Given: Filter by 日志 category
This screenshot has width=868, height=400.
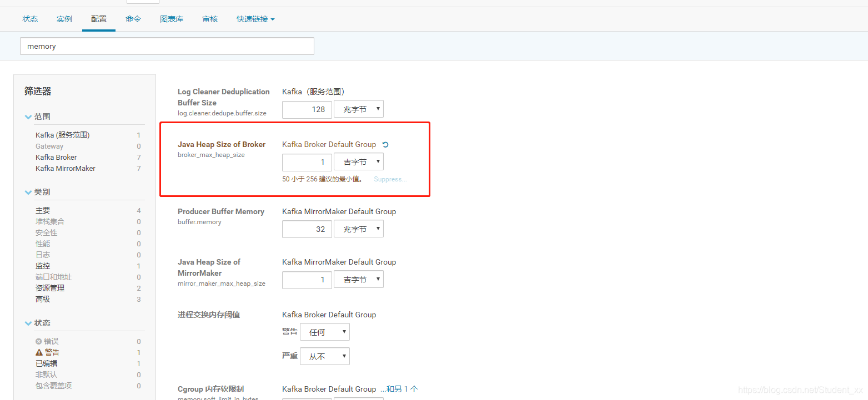Looking at the screenshot, I should pyautogui.click(x=43, y=255).
